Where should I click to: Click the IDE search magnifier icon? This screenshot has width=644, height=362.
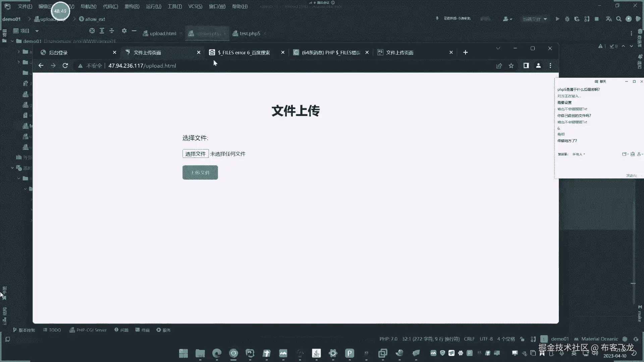coord(619,19)
